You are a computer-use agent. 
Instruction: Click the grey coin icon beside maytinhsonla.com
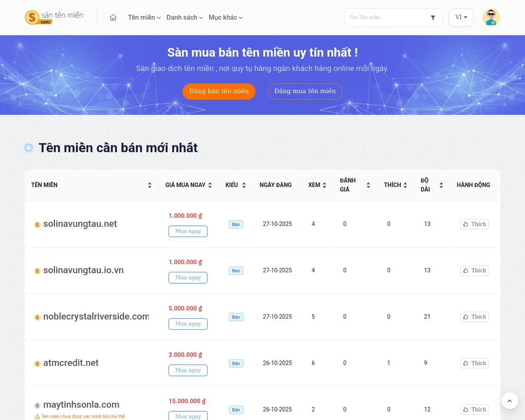click(x=37, y=405)
